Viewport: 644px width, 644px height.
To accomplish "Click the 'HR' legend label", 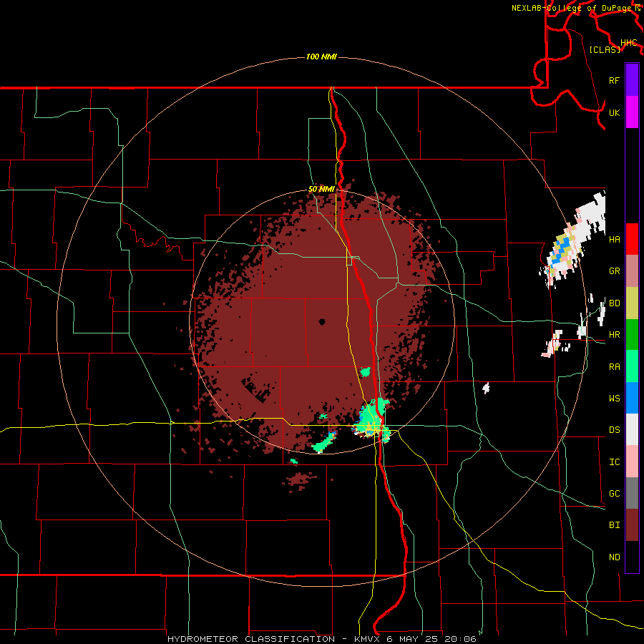I will click(614, 335).
